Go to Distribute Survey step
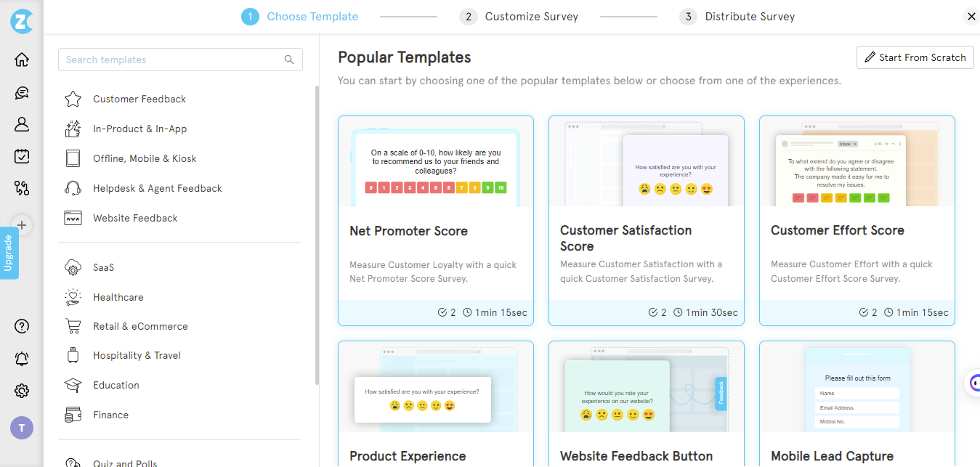This screenshot has width=980, height=467. point(749,16)
